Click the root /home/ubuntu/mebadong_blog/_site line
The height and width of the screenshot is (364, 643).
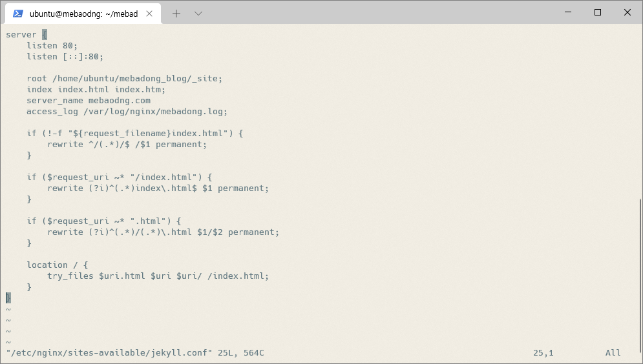pyautogui.click(x=124, y=79)
